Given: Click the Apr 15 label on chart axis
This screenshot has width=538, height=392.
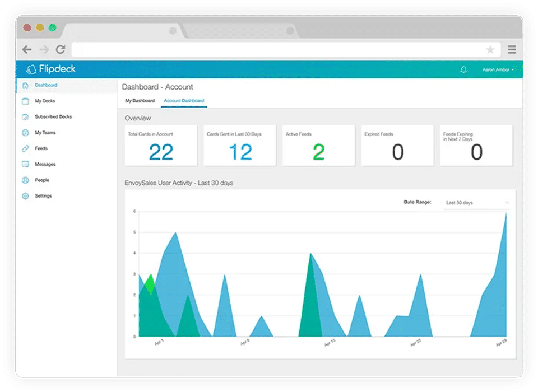Looking at the screenshot, I should tap(330, 343).
